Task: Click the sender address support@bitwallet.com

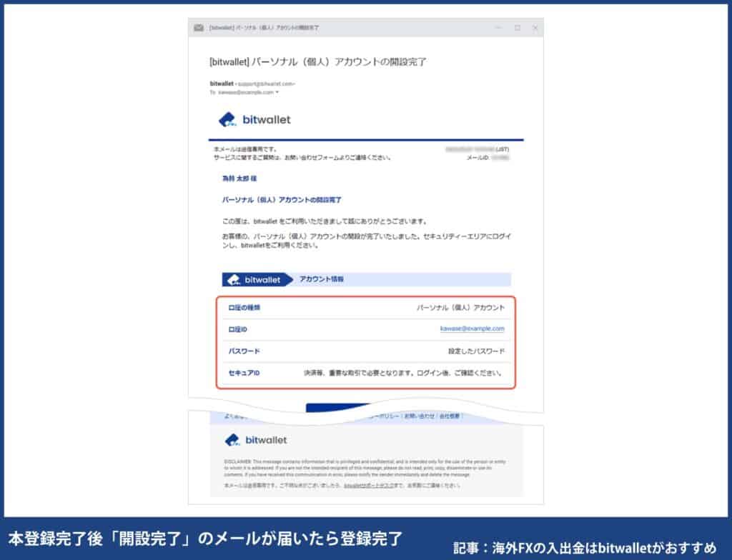Action: tap(266, 84)
